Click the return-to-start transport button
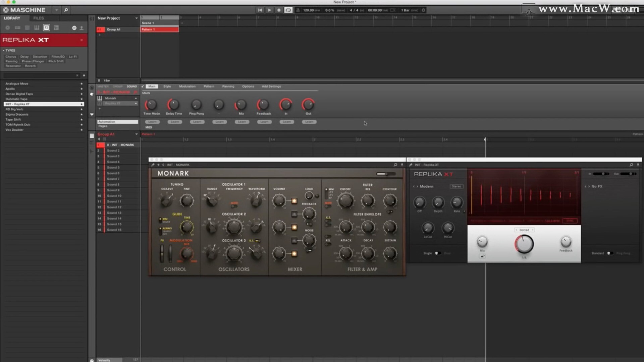Screen dimensions: 644x362 click(260, 10)
